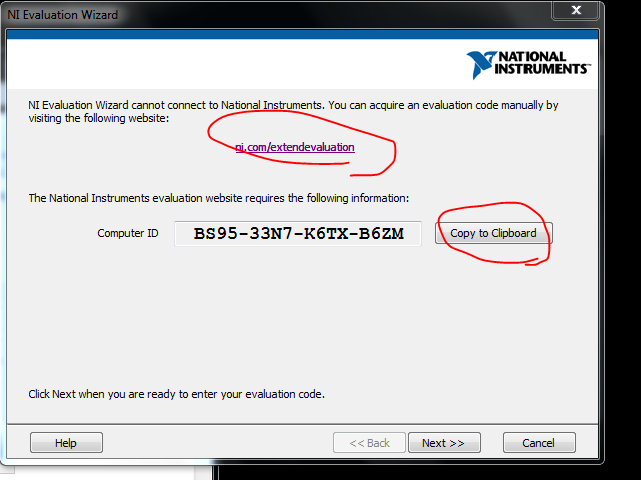
Task: Click the 'Computer ID' label
Action: click(x=128, y=233)
